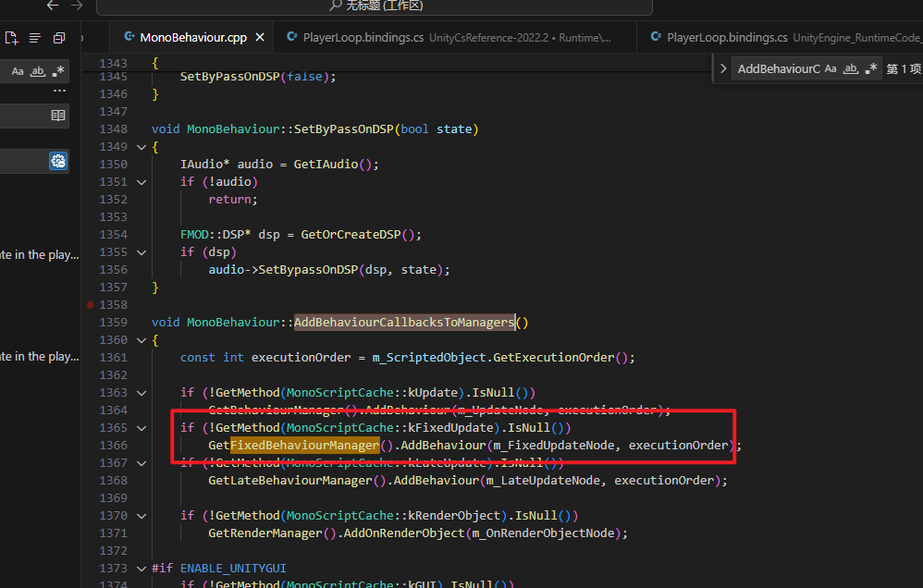Screen dimensions: 923x588
Task: Collapse the code fold at line 1363
Action: (141, 392)
